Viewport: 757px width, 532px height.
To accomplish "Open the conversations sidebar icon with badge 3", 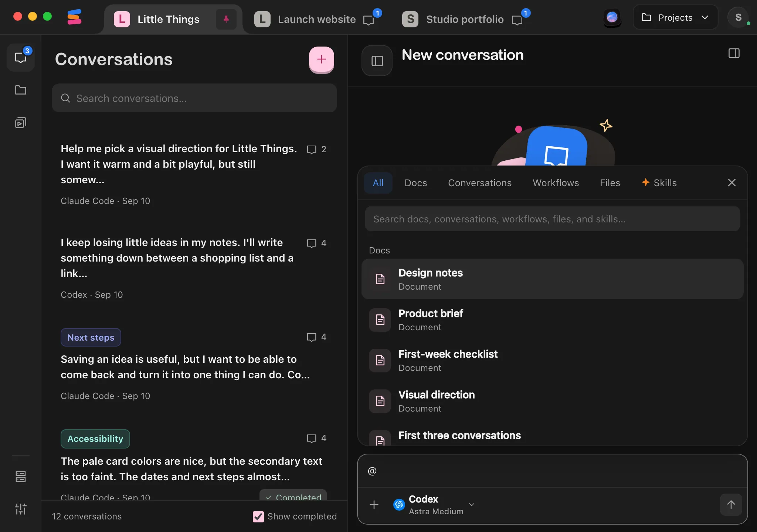I will pyautogui.click(x=21, y=57).
